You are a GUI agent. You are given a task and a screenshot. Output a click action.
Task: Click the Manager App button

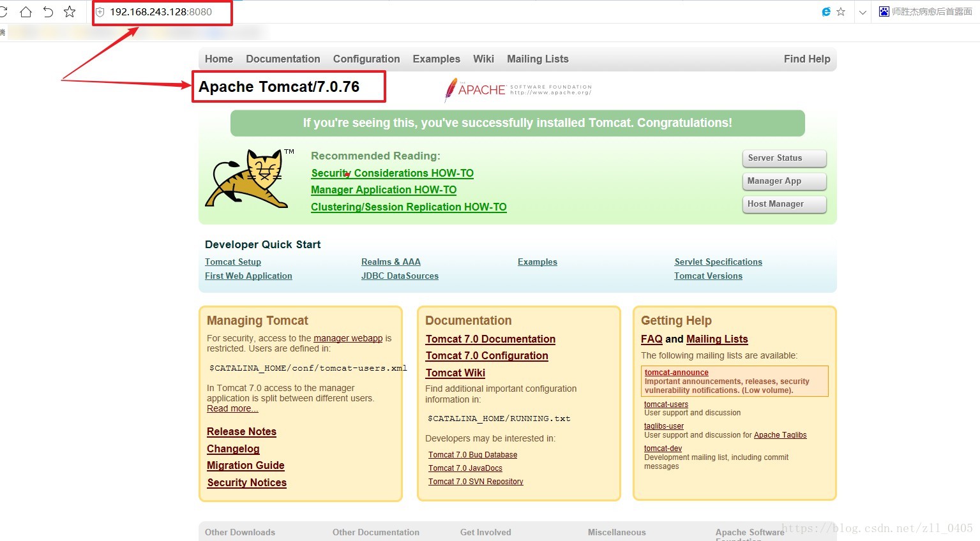pos(785,181)
